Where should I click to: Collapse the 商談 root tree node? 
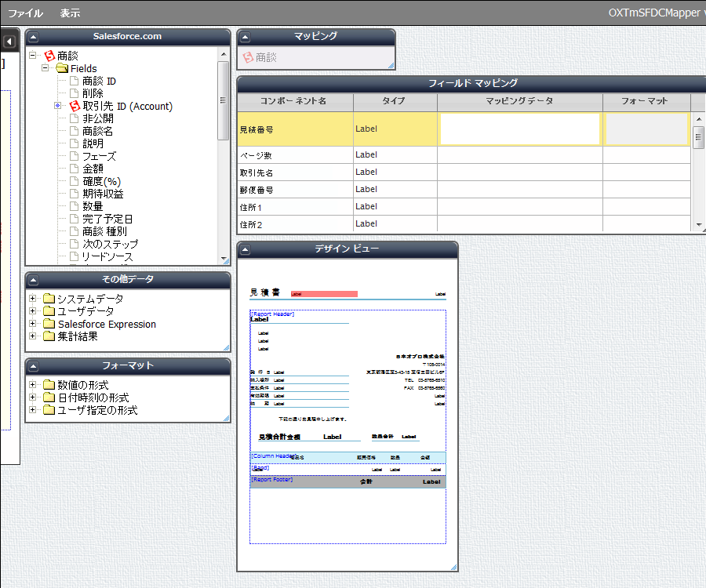(x=33, y=56)
